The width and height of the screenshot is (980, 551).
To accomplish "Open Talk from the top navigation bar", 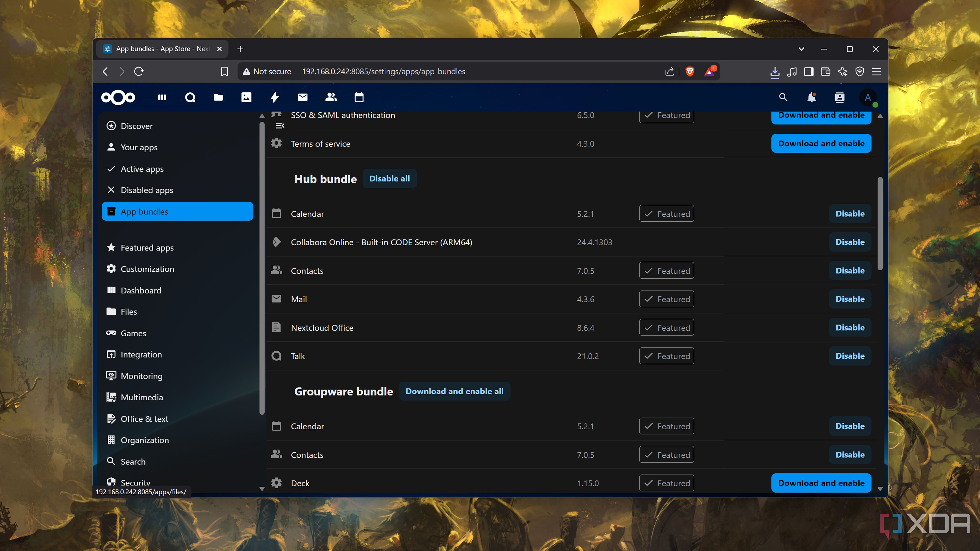I will (190, 98).
